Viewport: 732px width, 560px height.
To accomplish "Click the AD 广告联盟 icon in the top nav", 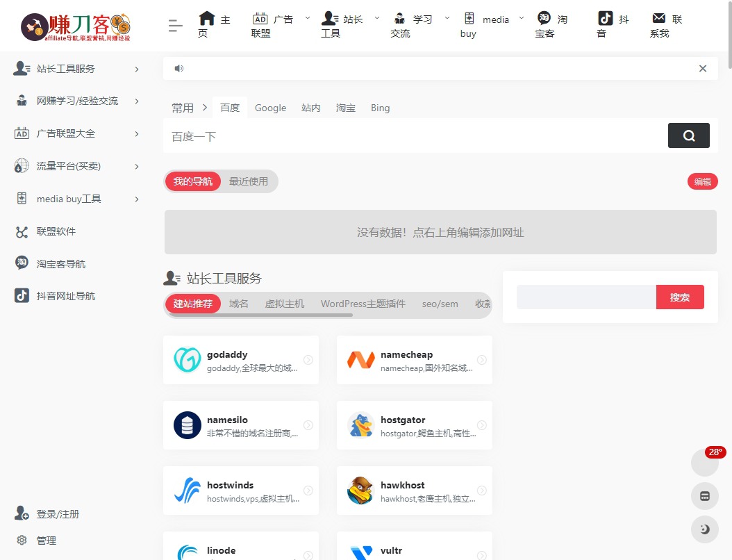I will pyautogui.click(x=260, y=19).
